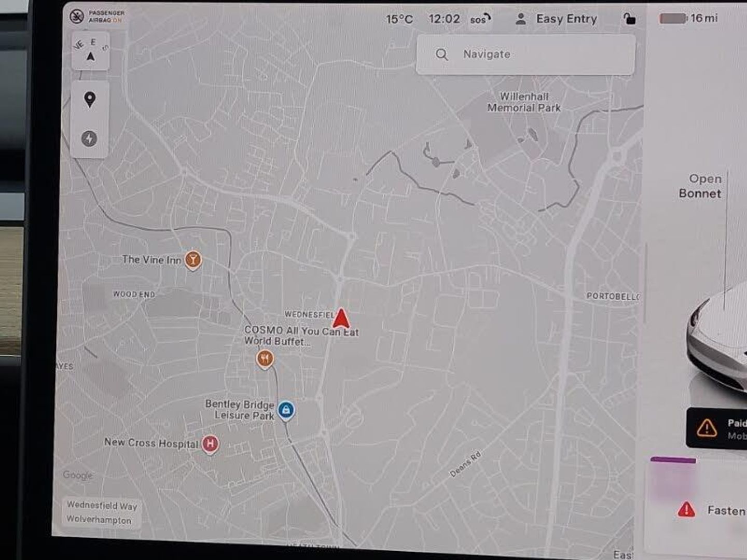Select The Vine Inn bar marker
This screenshot has width=747, height=560.
pos(193,260)
